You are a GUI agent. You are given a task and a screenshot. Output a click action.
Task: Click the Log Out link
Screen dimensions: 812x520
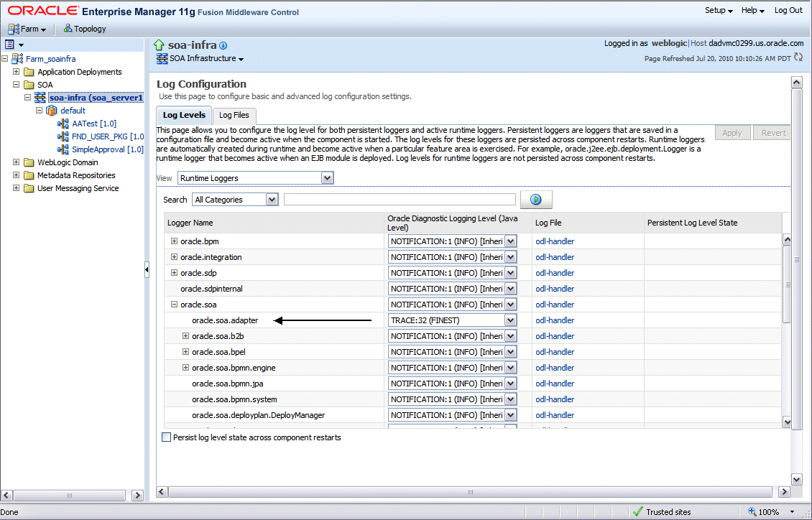788,10
